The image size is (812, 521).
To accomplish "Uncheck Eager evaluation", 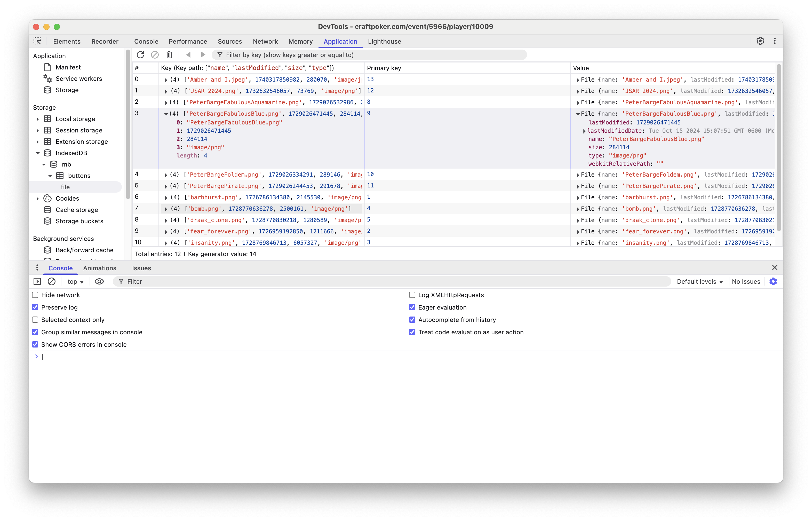I will pos(412,307).
